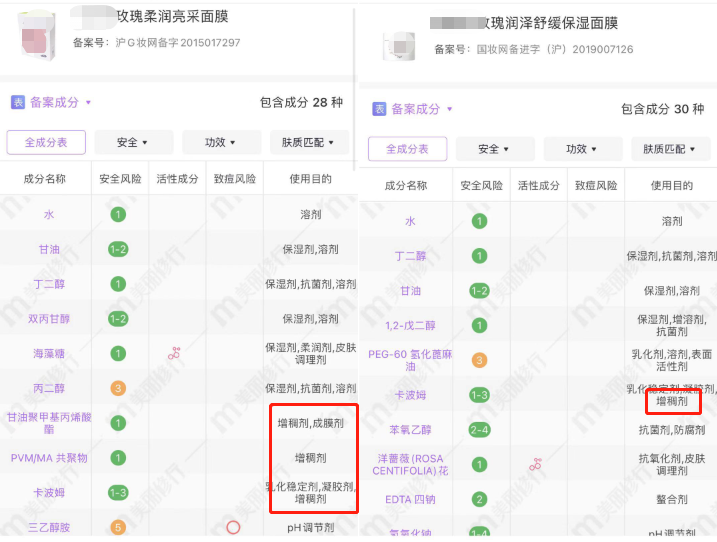Click right 备案号 国妆网备进字（沪）2019007126 text
This screenshot has height=542, width=717.
[x=555, y=49]
